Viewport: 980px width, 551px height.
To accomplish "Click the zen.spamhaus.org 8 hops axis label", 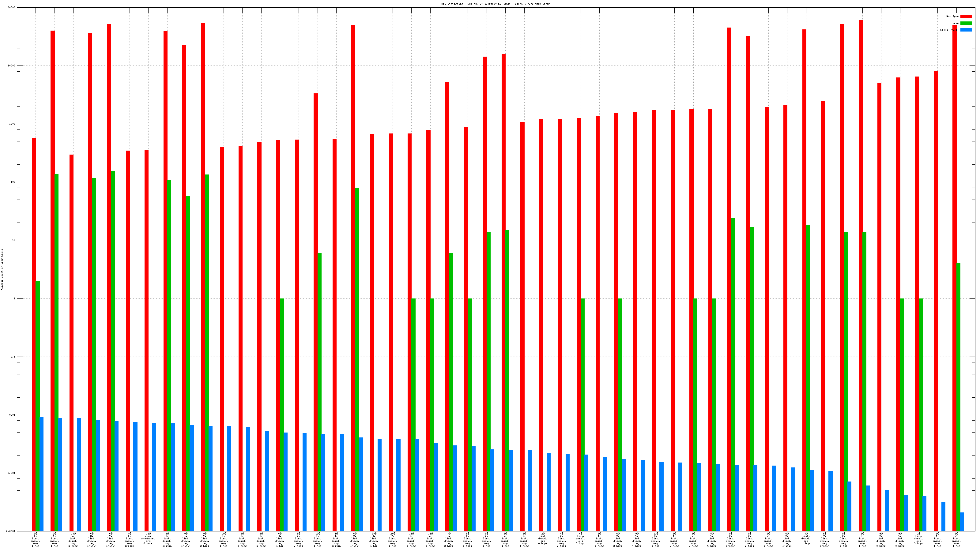I will (148, 539).
